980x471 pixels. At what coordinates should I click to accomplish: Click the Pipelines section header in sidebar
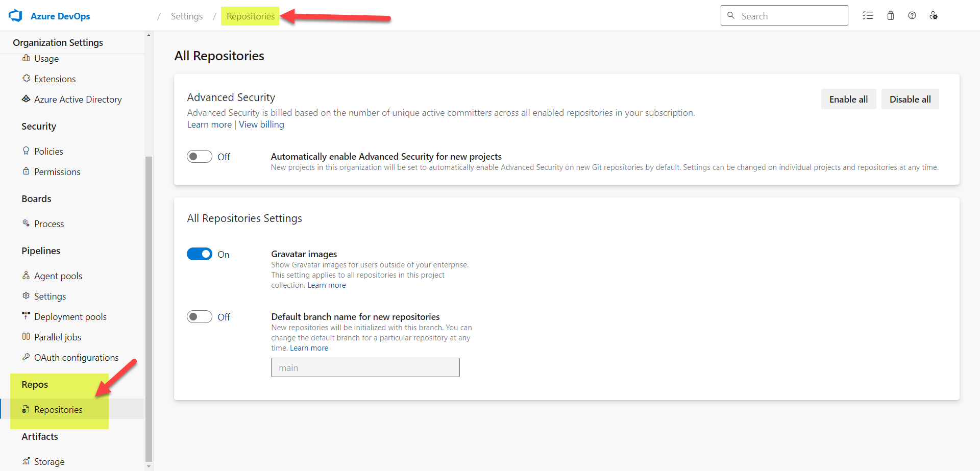[41, 251]
